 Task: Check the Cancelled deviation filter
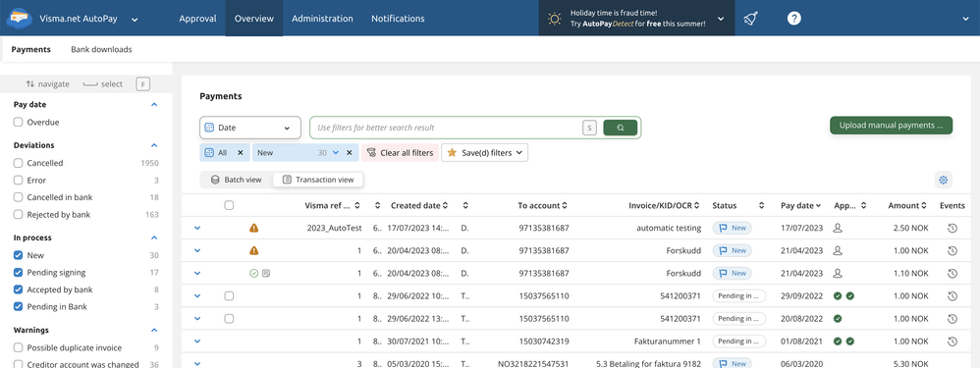click(x=18, y=163)
